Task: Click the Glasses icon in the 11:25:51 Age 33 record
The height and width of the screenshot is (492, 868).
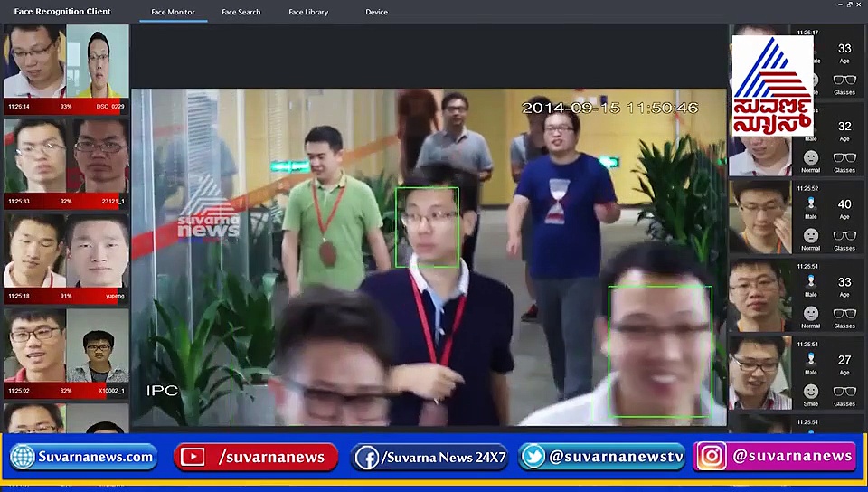Action: [844, 314]
